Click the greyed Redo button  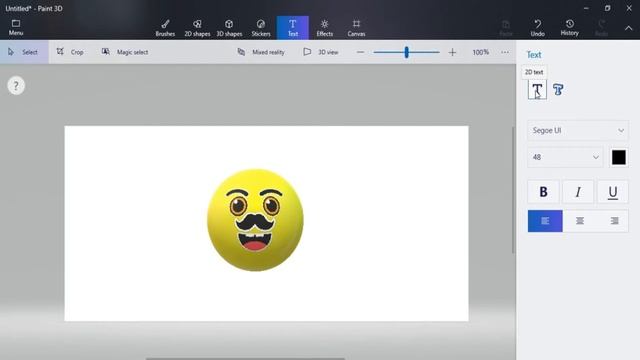click(x=601, y=28)
